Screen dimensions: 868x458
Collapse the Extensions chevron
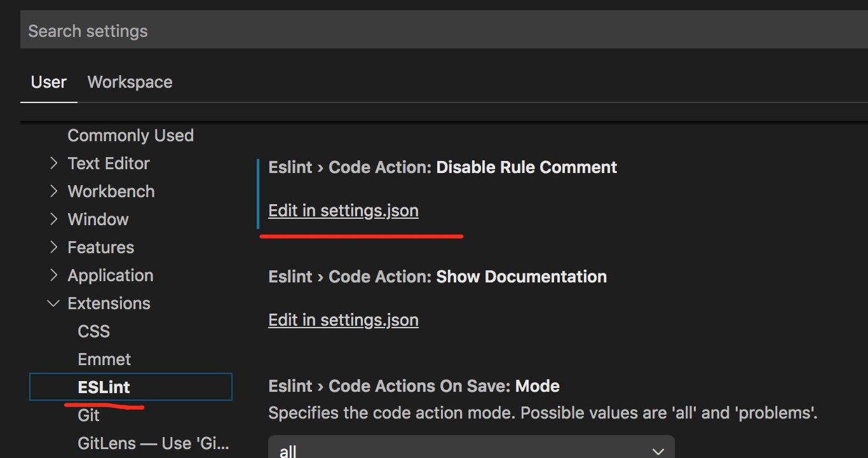[54, 303]
